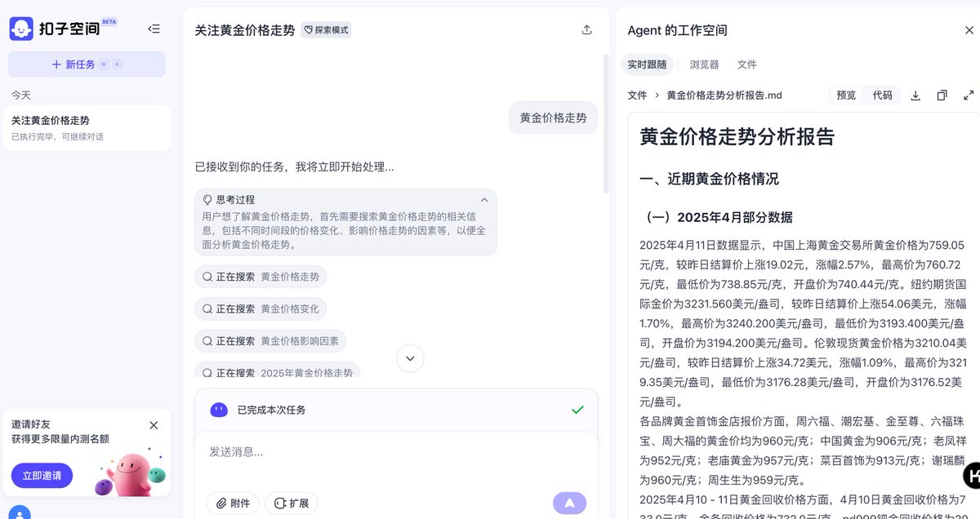Dismiss the 邀请好友 invite card
The image size is (980, 519).
(x=154, y=425)
